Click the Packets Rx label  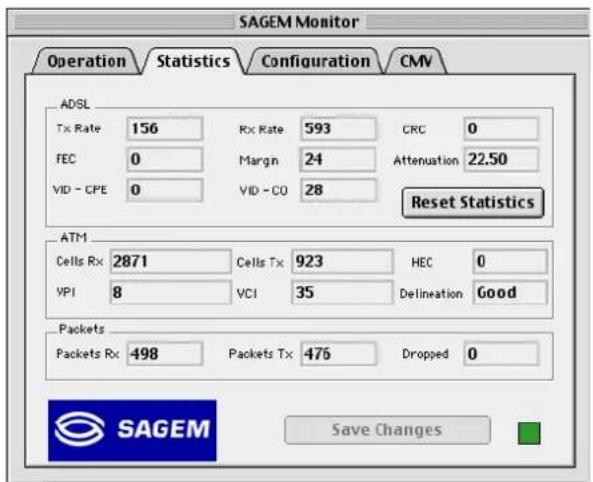tap(88, 354)
